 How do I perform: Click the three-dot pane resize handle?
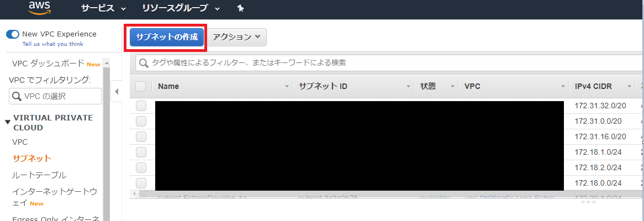pos(588,202)
